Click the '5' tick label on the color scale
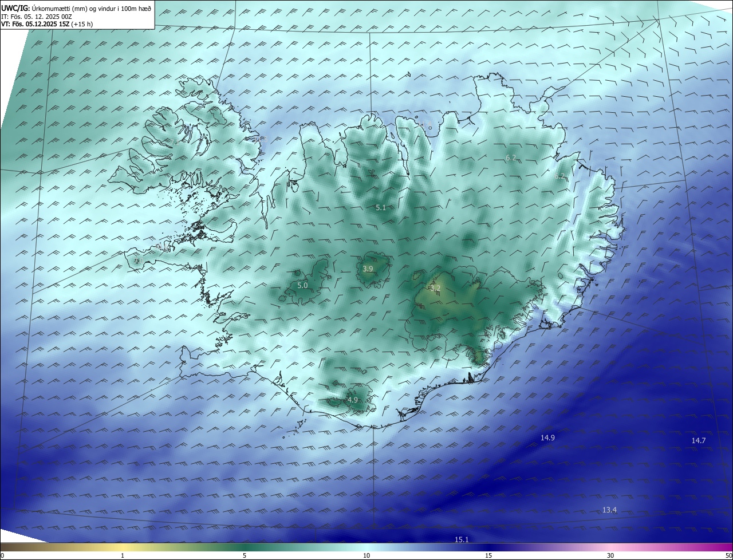The width and height of the screenshot is (733, 560). pyautogui.click(x=245, y=555)
